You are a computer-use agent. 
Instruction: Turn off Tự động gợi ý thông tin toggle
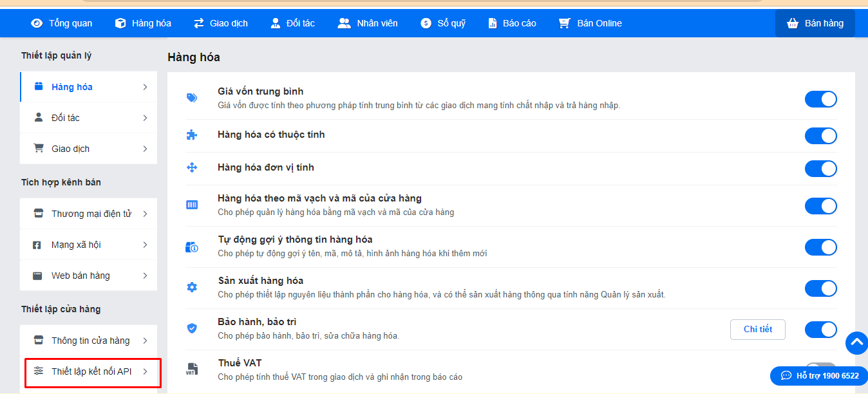[820, 247]
